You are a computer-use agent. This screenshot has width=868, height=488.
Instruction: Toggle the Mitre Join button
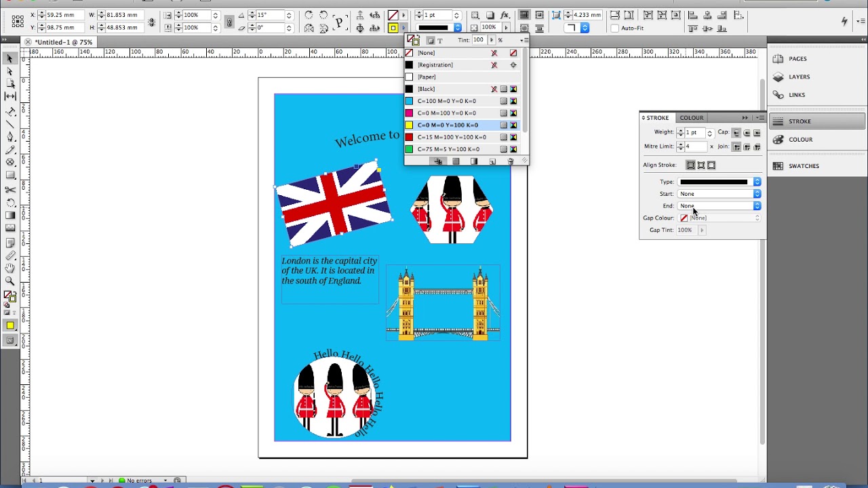coord(736,147)
